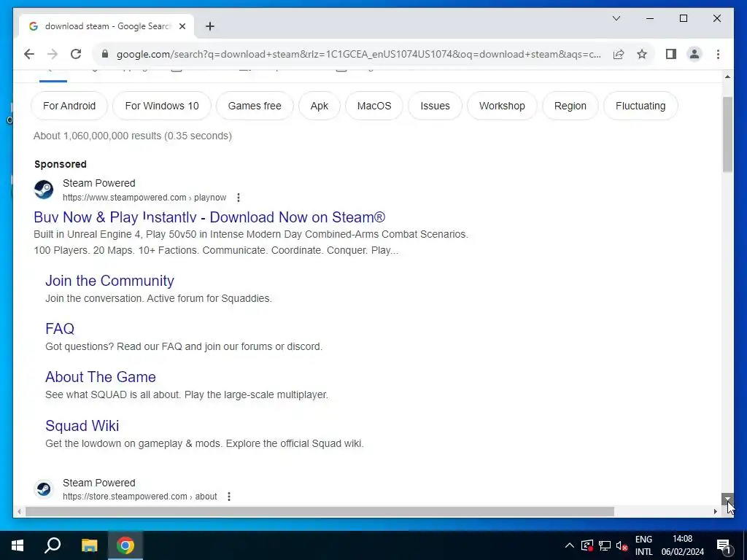
Task: Click the forward navigation arrow
Action: point(53,54)
